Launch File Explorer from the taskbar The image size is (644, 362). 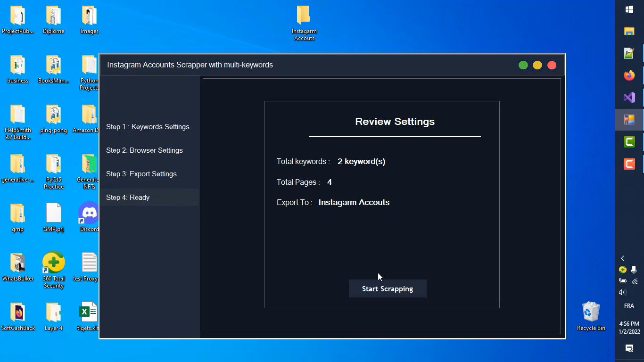tap(629, 31)
